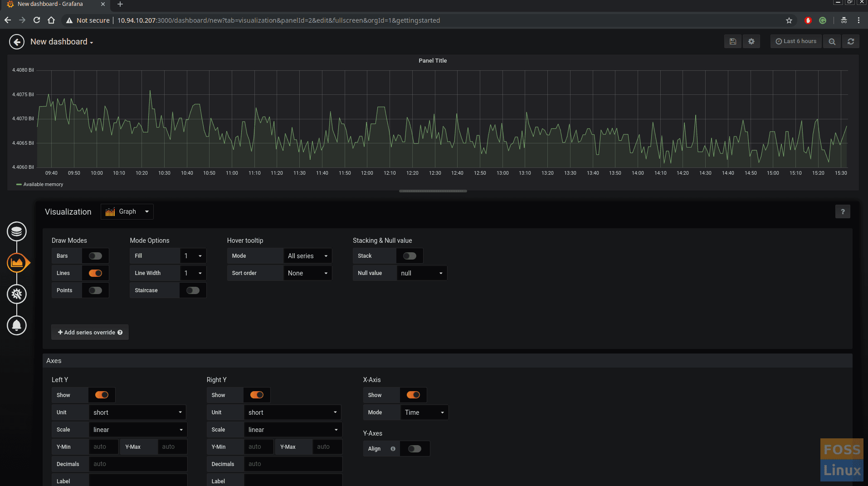Open the New dashboard title menu
868x486 pixels.
click(62, 42)
